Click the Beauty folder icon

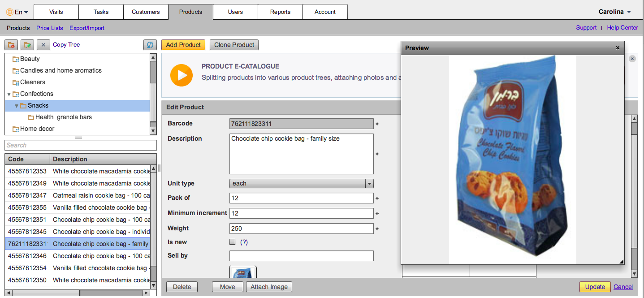point(16,59)
